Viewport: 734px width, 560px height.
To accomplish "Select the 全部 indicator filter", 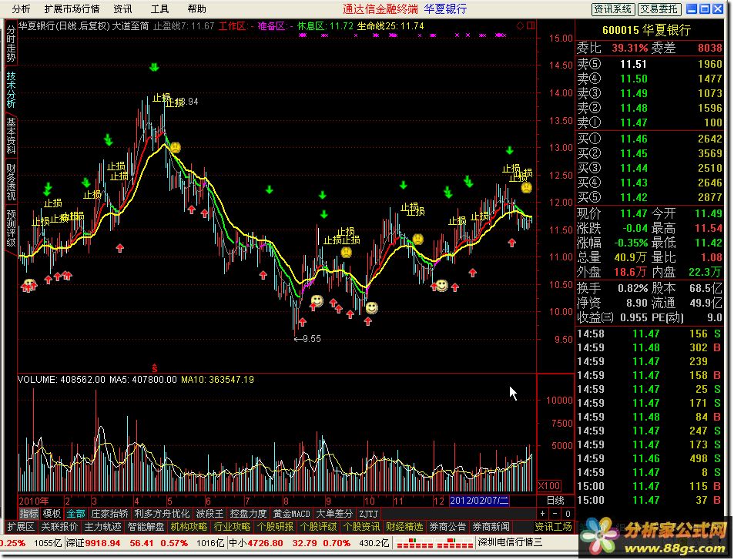I will click(75, 514).
